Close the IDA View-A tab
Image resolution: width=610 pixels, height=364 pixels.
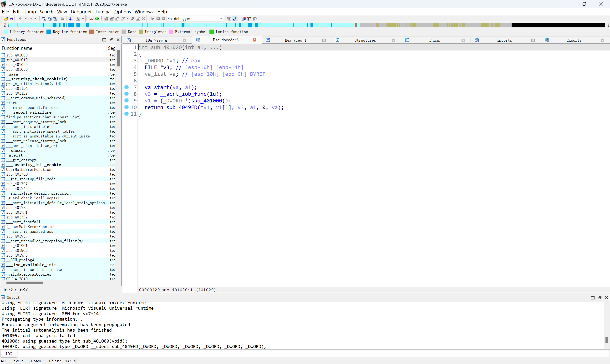click(x=185, y=40)
